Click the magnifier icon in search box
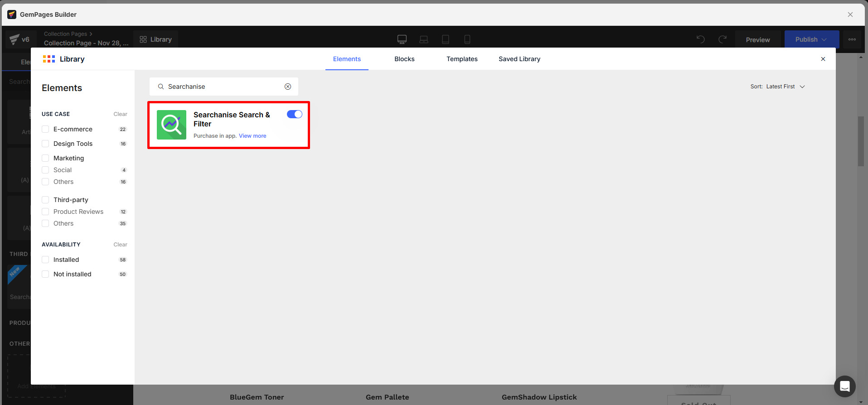This screenshot has height=405, width=868. pyautogui.click(x=160, y=87)
